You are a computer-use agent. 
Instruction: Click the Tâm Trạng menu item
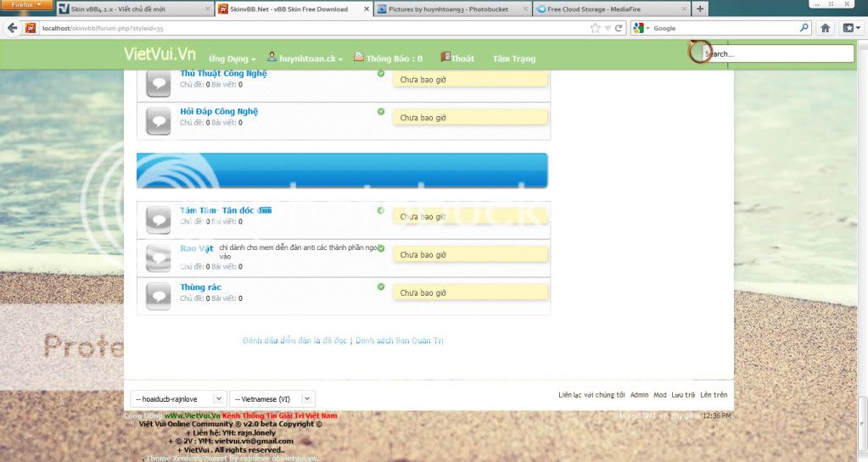coord(514,58)
